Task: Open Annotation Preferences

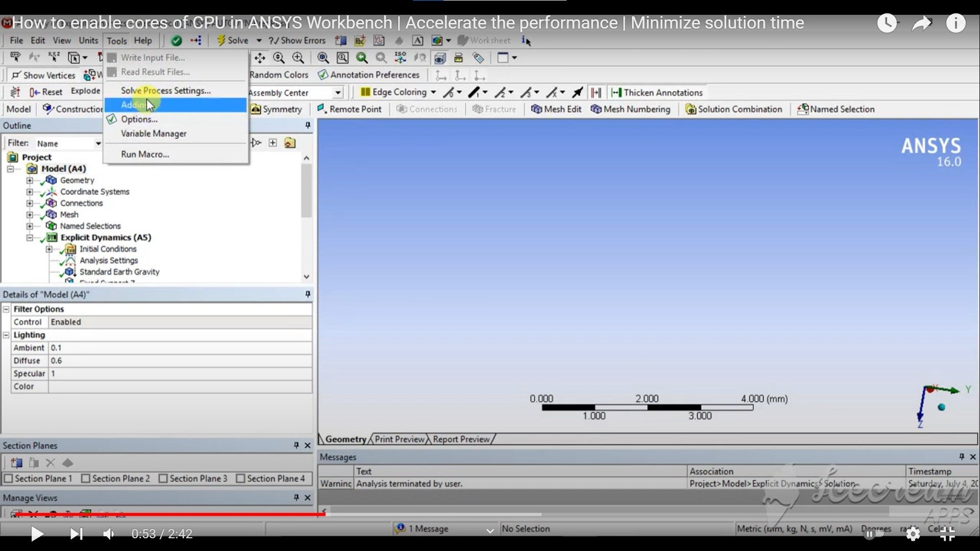Action: click(x=369, y=75)
